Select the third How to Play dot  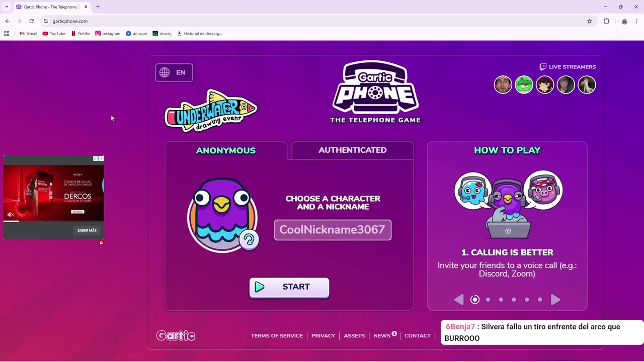pos(501,300)
